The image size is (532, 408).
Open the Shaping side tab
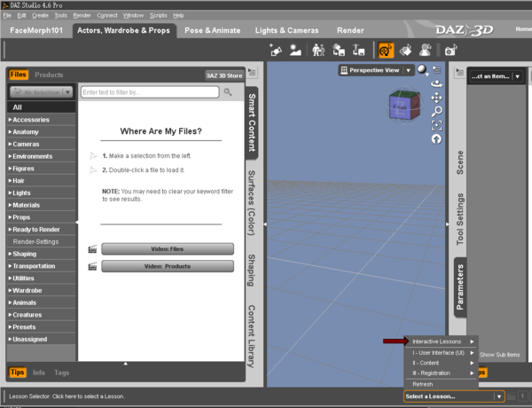(x=252, y=271)
